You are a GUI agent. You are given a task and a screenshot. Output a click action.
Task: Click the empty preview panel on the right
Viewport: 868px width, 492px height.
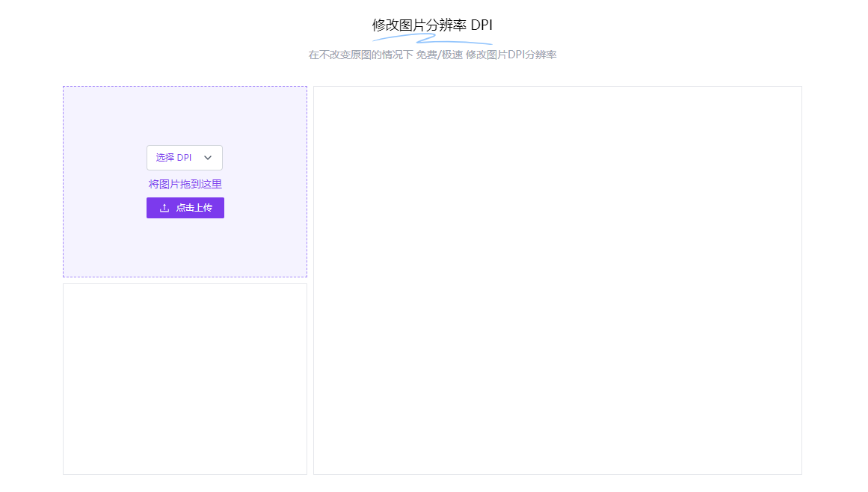(557, 280)
